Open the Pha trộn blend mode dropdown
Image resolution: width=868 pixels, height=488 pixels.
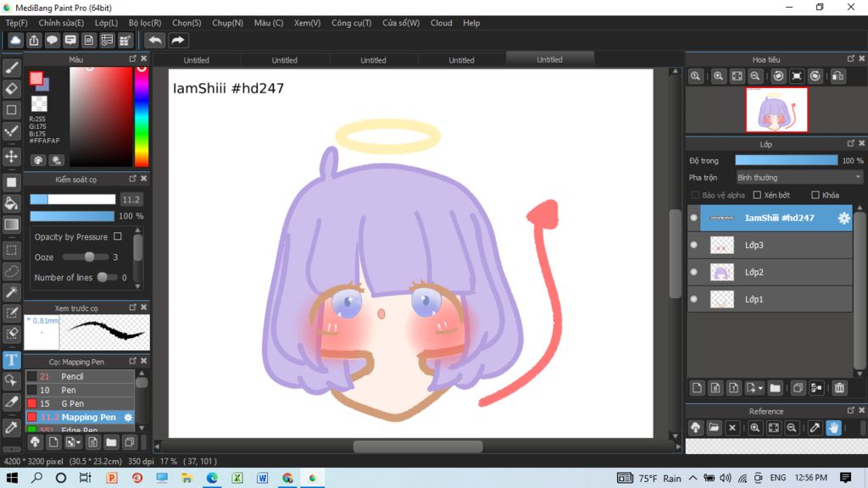coord(798,178)
